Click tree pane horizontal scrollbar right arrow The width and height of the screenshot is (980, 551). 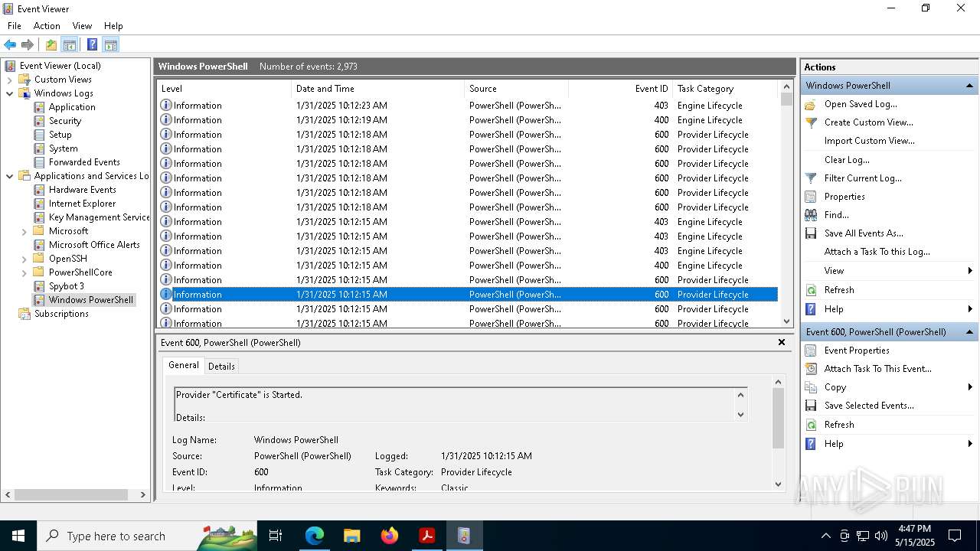coord(142,495)
